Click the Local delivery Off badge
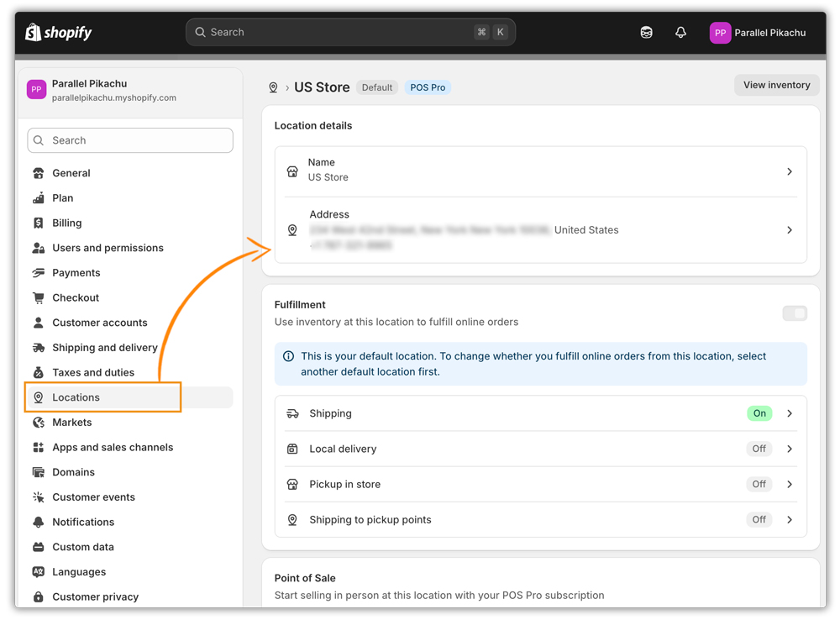Image resolution: width=840 pixels, height=620 pixels. coord(759,449)
